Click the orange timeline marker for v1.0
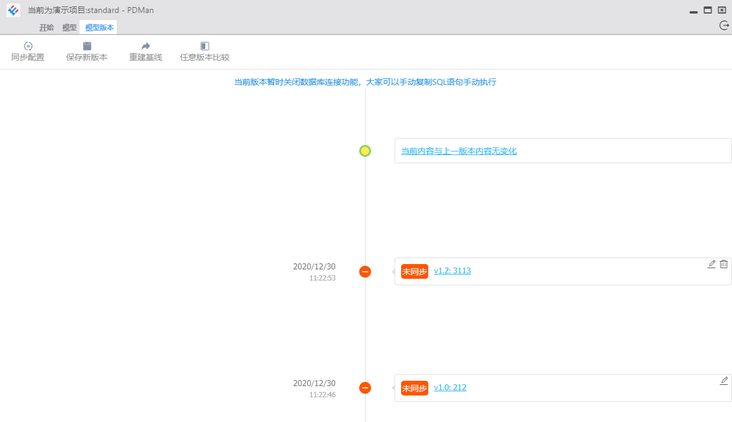Screen dimensions: 732x422 click(x=365, y=388)
